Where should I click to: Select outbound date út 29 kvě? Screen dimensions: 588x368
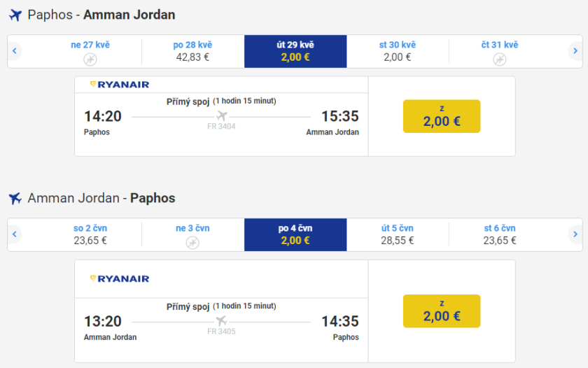pos(295,51)
